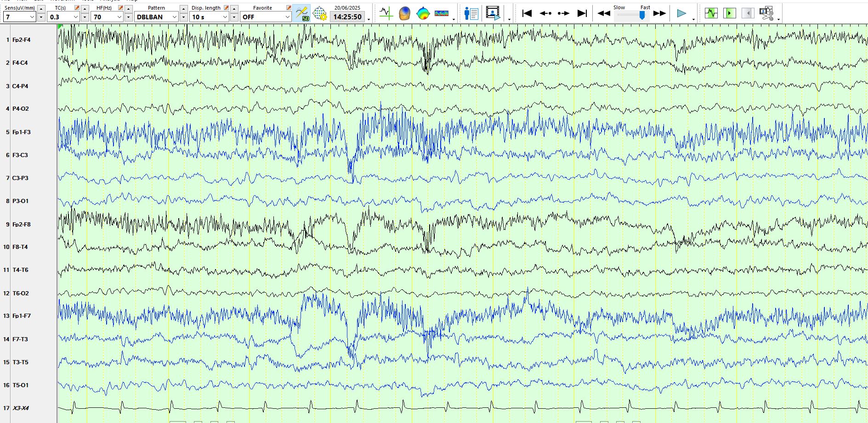Screen dimensions: 868x423
Task: Toggle the 50 Hz AC notch filter
Action: (301, 13)
